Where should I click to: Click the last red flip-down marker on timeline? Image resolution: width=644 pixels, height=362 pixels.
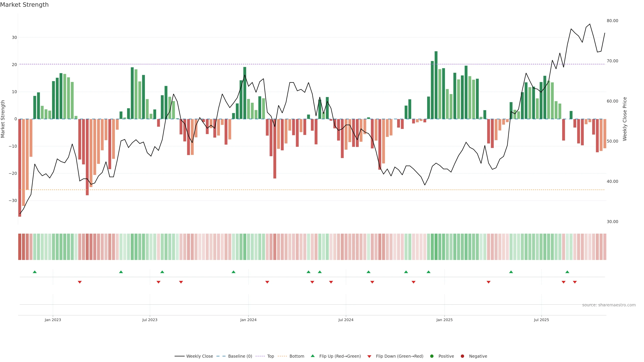tap(575, 282)
